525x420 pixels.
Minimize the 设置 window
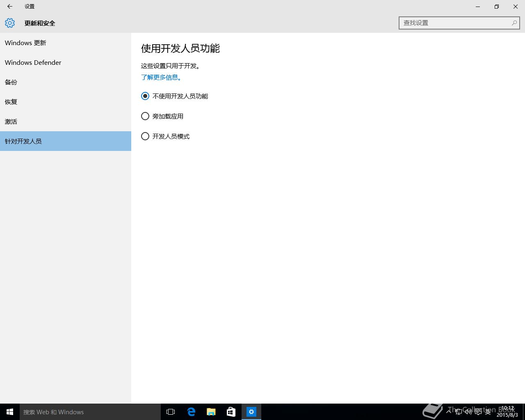478,7
